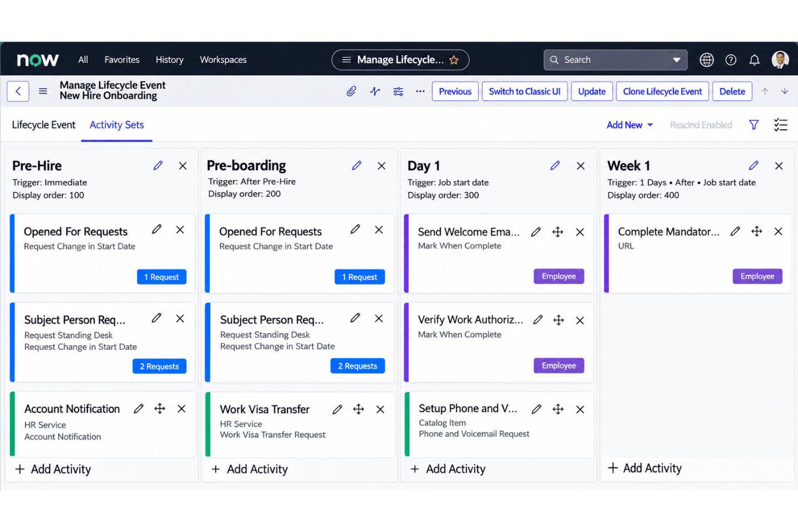Click the Clone Lifecycle Event button
Viewport: 798px width, 532px height.
(x=662, y=92)
